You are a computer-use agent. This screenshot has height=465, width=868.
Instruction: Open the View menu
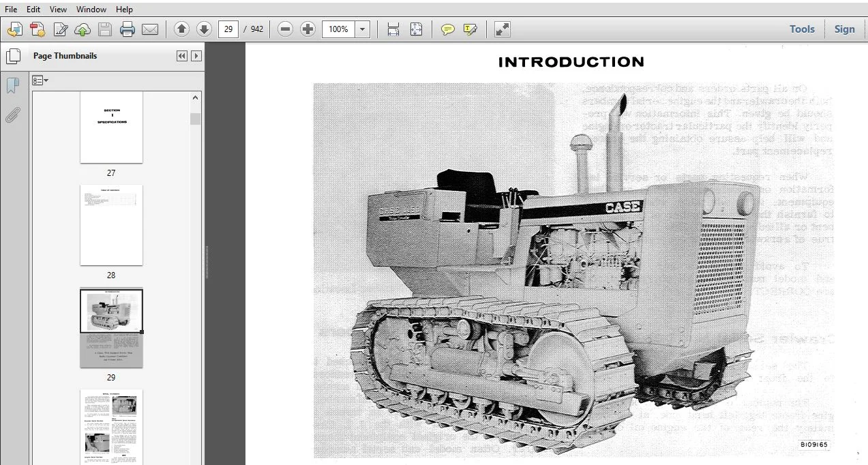[59, 10]
